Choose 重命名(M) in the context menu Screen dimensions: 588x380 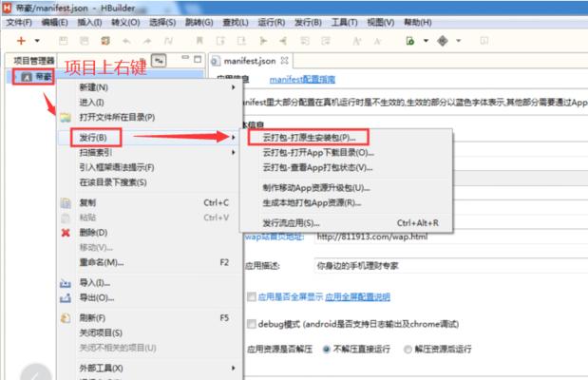pos(149,262)
